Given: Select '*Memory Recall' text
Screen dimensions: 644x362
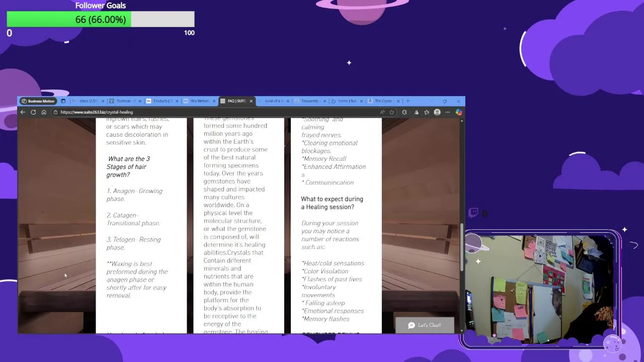Looking at the screenshot, I should 324,159.
